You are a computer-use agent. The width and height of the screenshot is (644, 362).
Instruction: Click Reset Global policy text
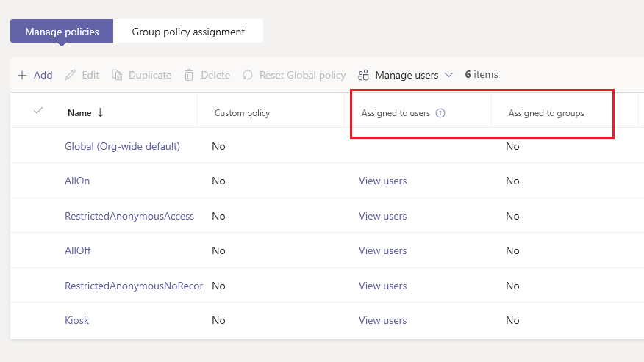tap(303, 75)
